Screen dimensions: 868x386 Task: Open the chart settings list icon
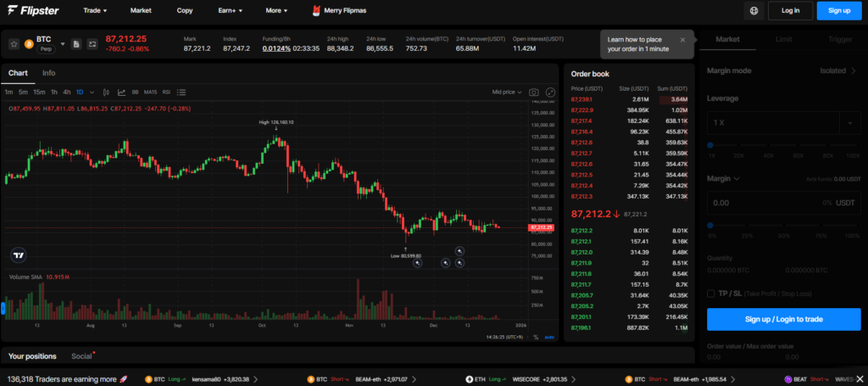(x=181, y=92)
